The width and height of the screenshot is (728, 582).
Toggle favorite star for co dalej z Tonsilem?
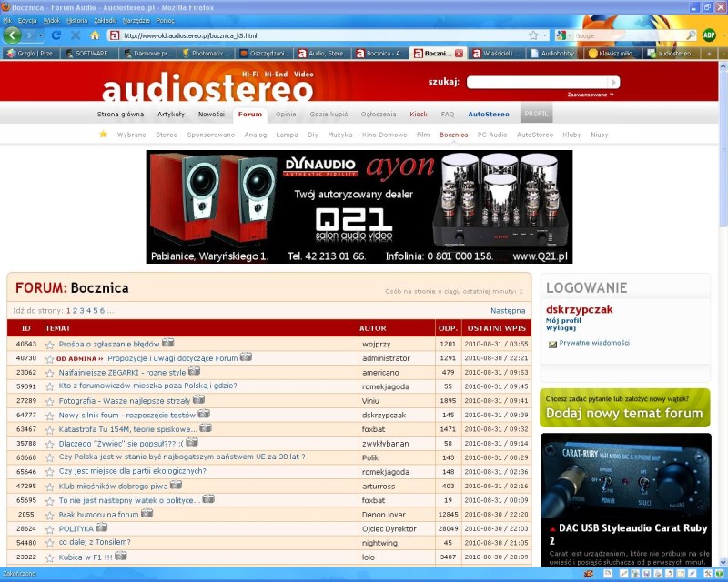(x=50, y=543)
